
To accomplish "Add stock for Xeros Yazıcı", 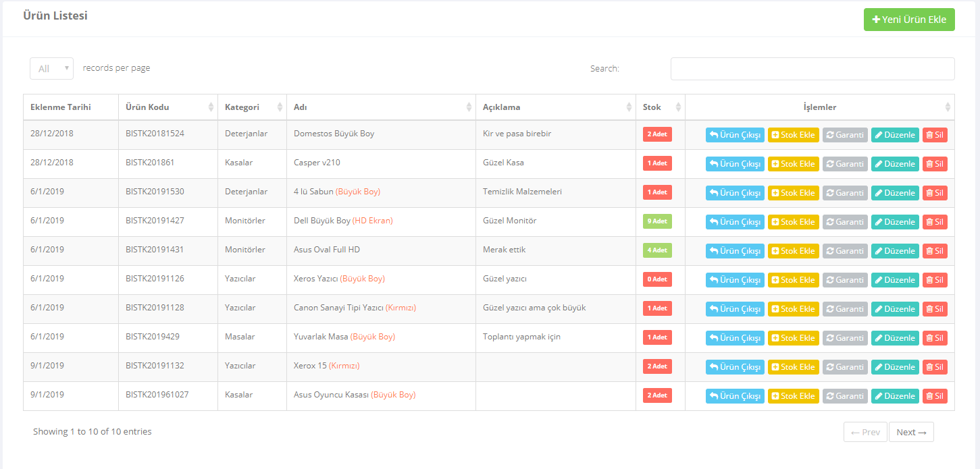I will pos(793,280).
